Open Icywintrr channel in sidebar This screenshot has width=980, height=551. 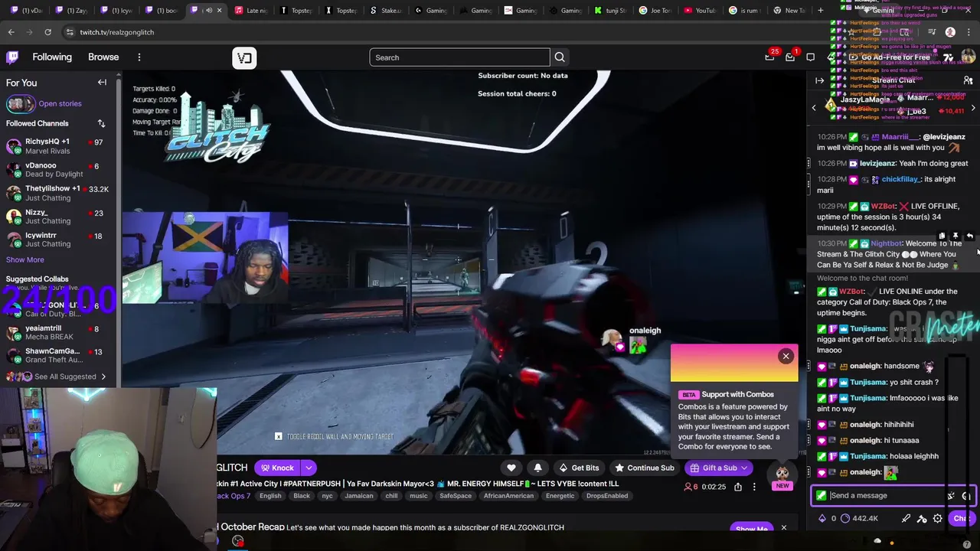(57, 240)
